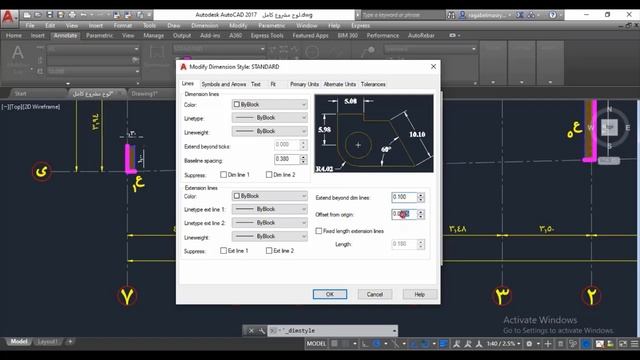
Task: Check Suppress Ext line 1
Action: coord(223,251)
